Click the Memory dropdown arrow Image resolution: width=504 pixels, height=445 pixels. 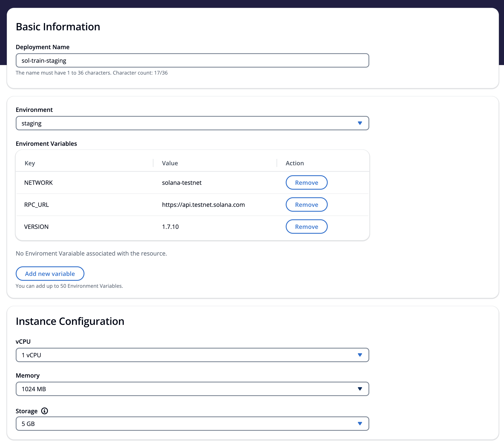pyautogui.click(x=360, y=389)
